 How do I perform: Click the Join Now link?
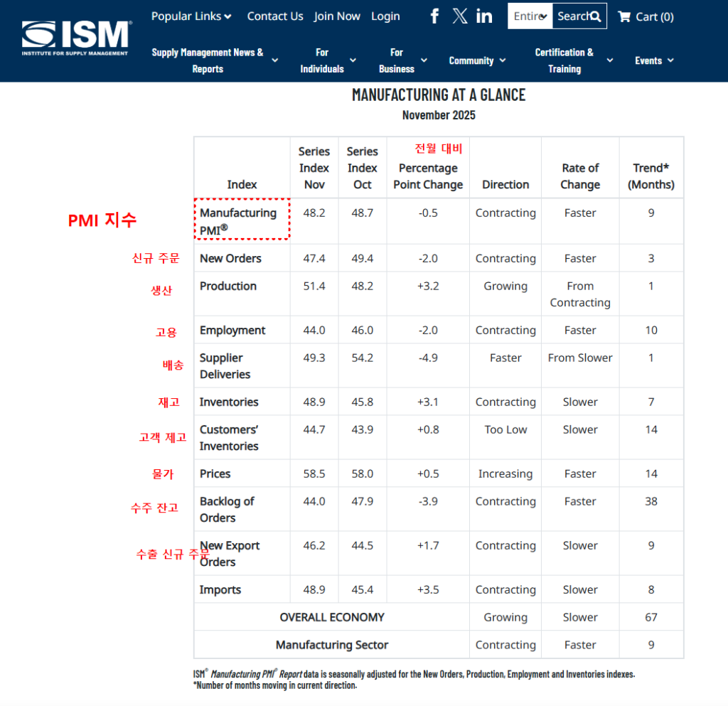coord(337,16)
